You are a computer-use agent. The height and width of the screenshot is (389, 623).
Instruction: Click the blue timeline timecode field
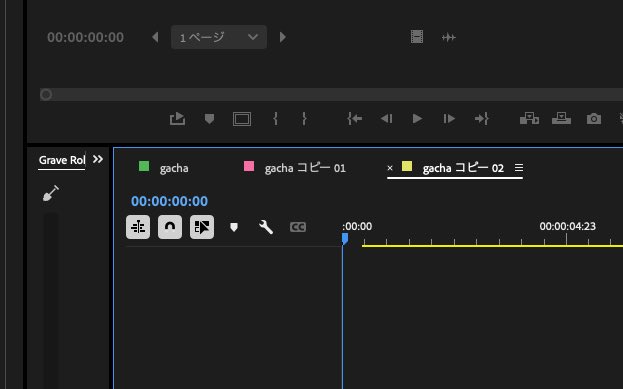(169, 201)
